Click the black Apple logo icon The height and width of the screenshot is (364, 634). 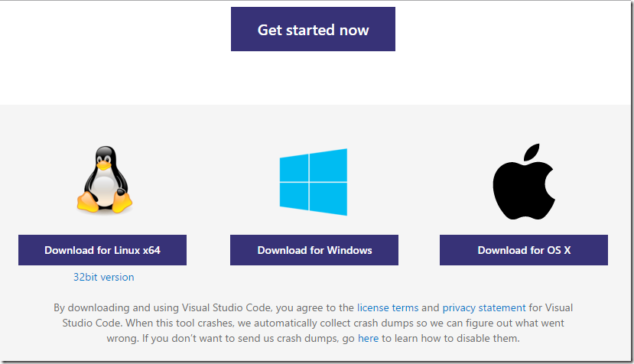tap(523, 184)
